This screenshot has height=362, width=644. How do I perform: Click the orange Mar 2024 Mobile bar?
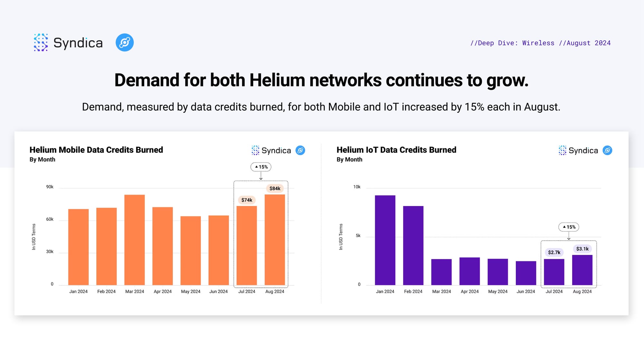[x=135, y=240]
